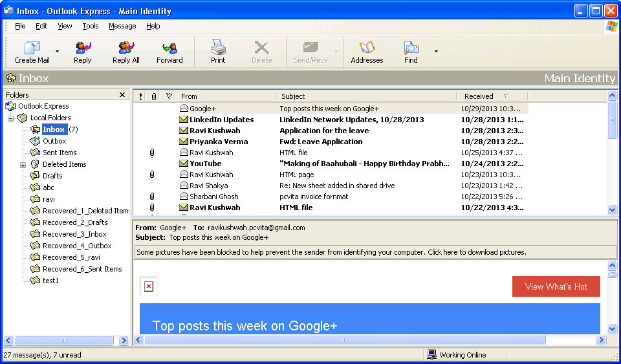The image size is (621, 364).
Task: Click envelope icon for LinkedIn Updates message
Action: pyautogui.click(x=183, y=120)
